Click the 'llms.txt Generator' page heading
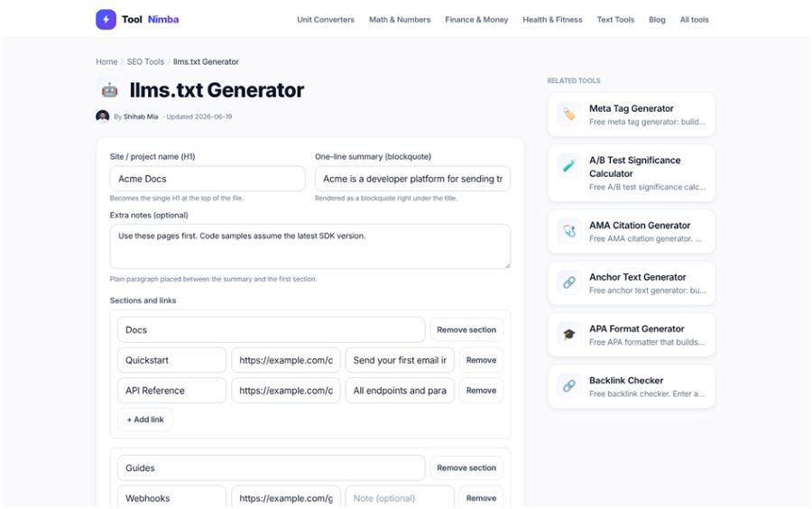Viewport: 812px width, 509px height. click(x=217, y=90)
